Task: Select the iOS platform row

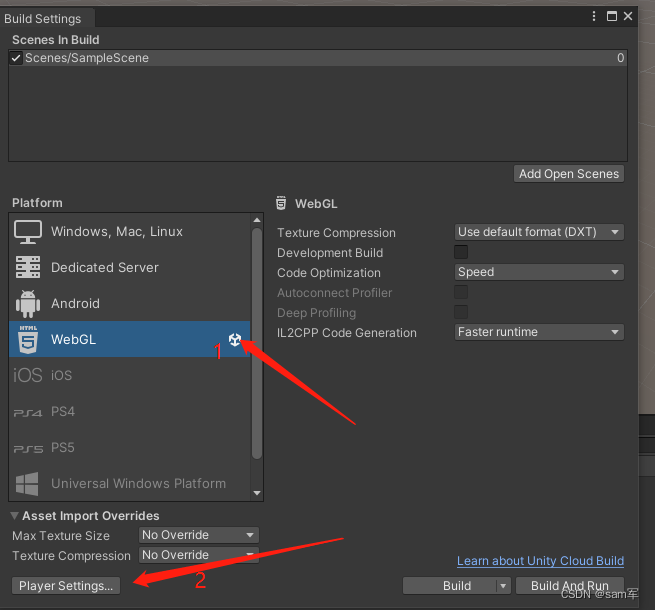Action: tap(129, 375)
